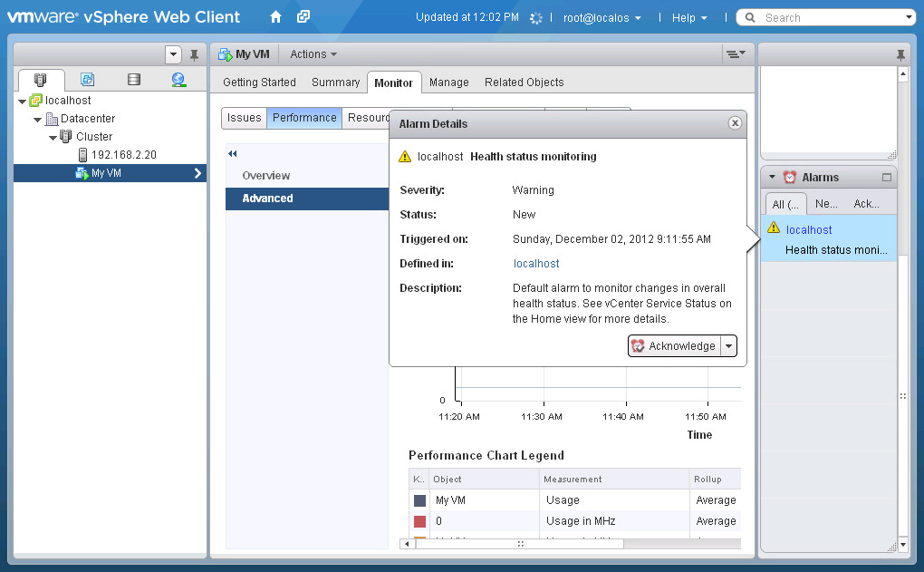Click the My VM tree icon

point(82,173)
